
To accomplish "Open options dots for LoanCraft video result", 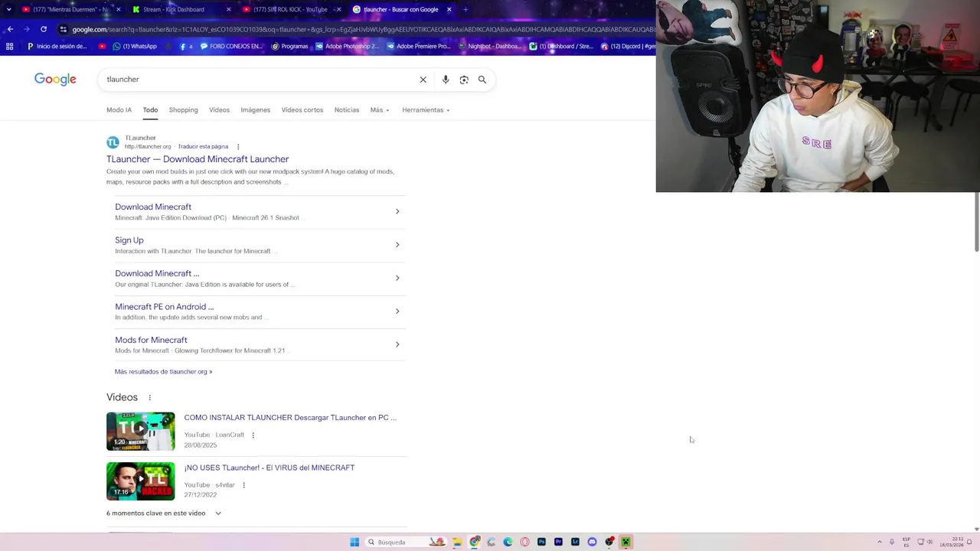I will [x=253, y=435].
